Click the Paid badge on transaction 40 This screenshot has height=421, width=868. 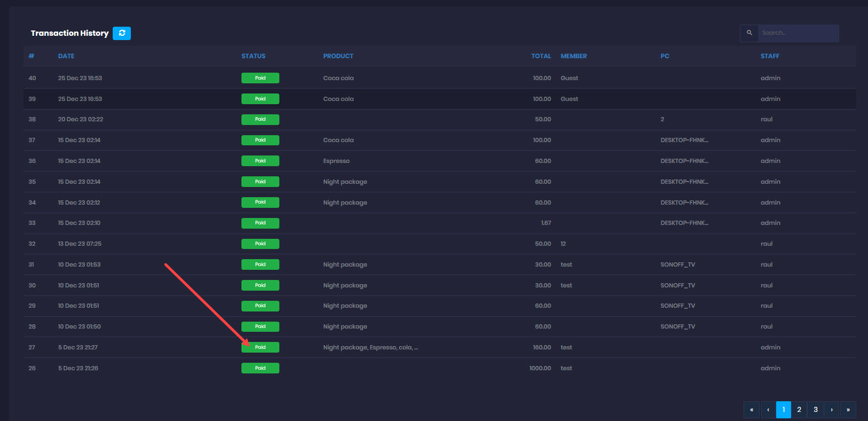click(x=260, y=78)
